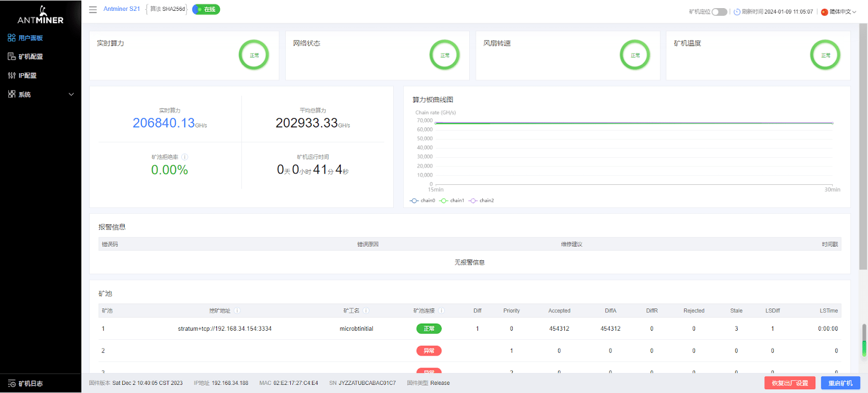The width and height of the screenshot is (868, 393).
Task: Click the 恢复出厂设置 factory reset button
Action: [x=790, y=383]
